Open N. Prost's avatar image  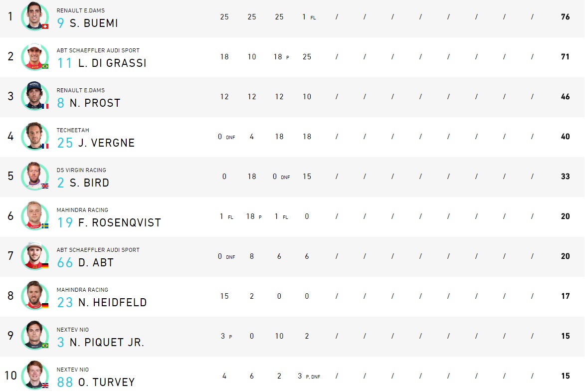point(35,96)
